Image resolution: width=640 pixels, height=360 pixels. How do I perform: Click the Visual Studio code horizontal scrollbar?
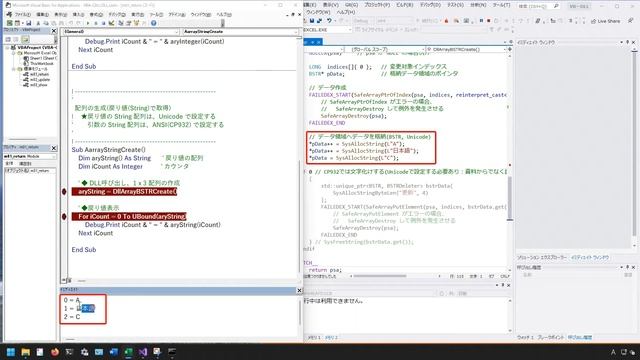tap(380, 276)
